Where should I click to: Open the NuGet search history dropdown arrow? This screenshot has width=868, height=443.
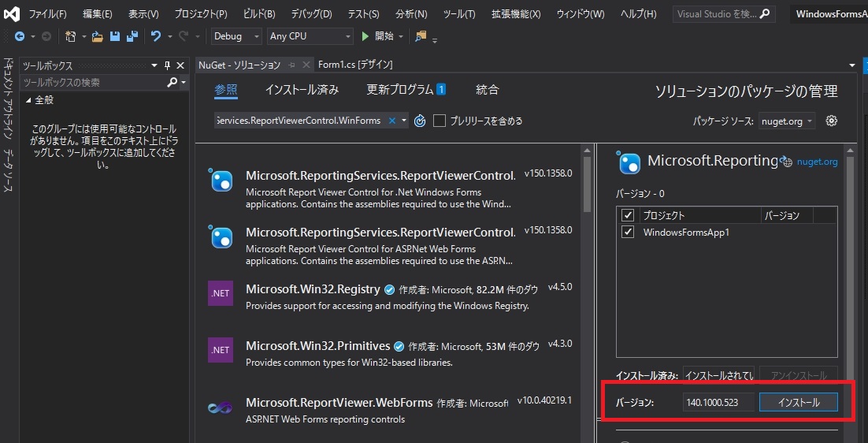pos(404,121)
